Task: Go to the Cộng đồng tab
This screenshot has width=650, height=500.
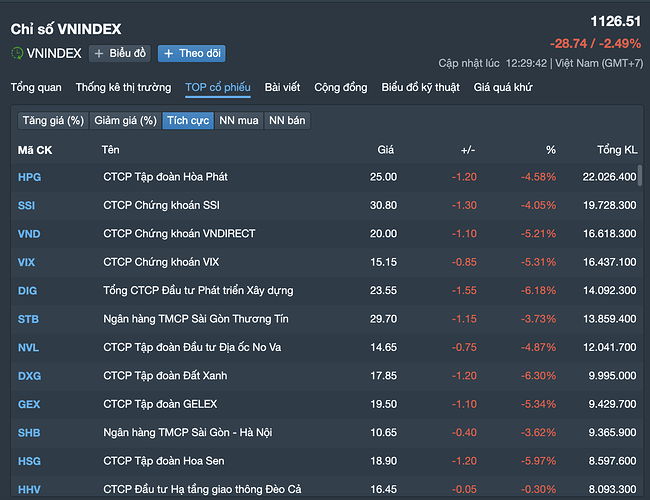Action: coord(340,87)
